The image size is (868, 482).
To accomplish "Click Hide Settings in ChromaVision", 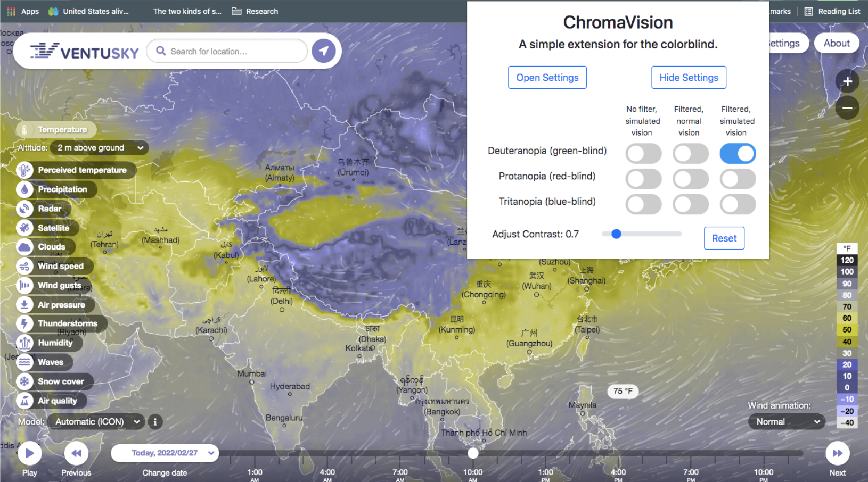I will coord(689,78).
